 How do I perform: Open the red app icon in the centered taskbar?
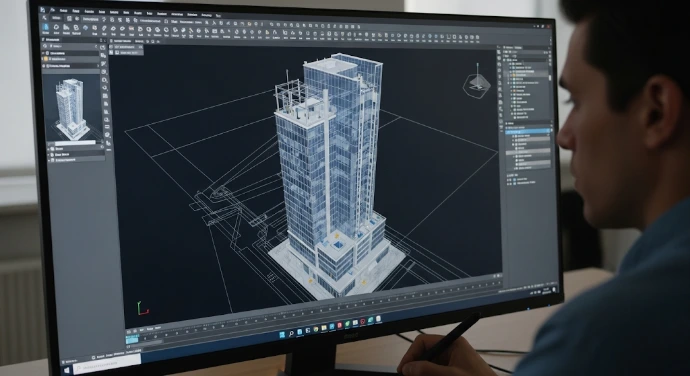pos(340,325)
